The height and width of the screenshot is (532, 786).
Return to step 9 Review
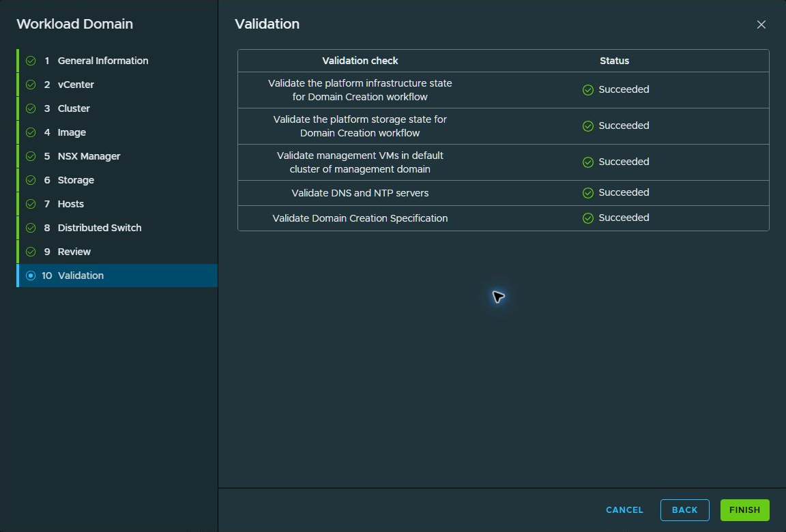[x=117, y=252]
